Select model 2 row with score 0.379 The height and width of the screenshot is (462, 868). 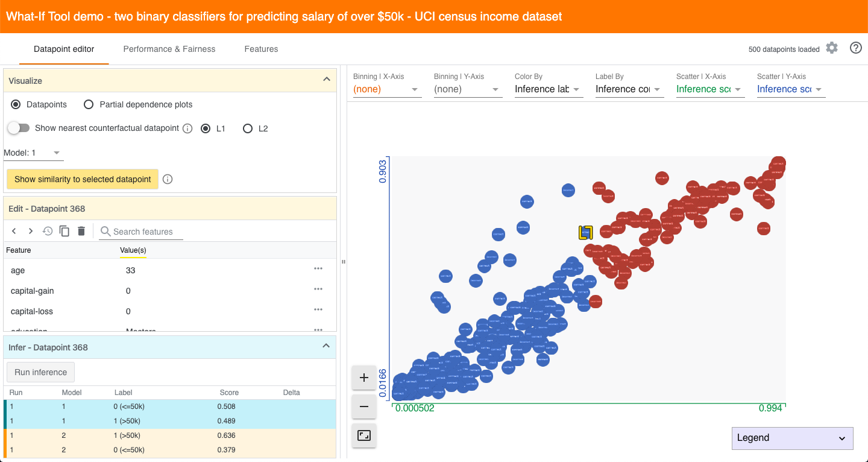point(170,450)
